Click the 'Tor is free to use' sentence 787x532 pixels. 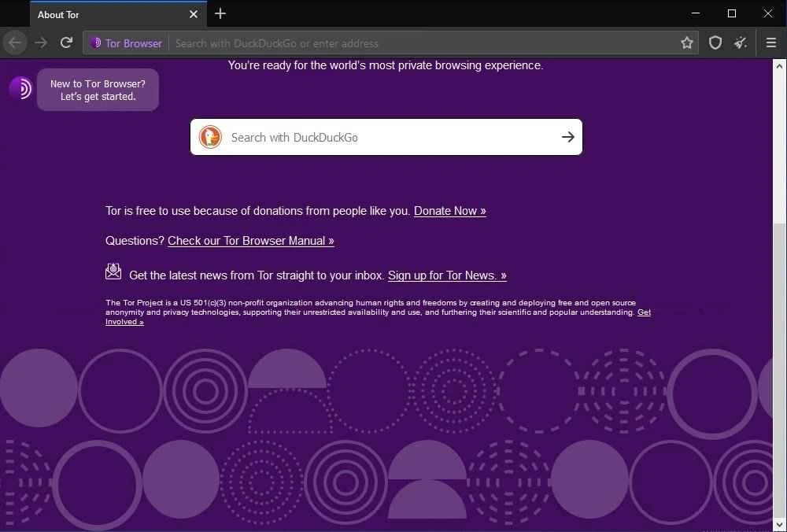pos(258,211)
